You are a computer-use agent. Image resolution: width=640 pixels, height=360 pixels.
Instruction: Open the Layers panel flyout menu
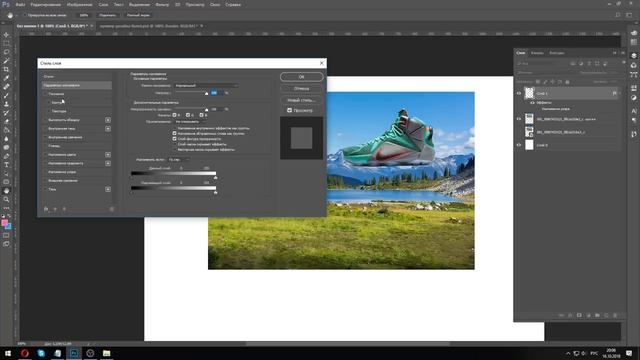click(623, 53)
